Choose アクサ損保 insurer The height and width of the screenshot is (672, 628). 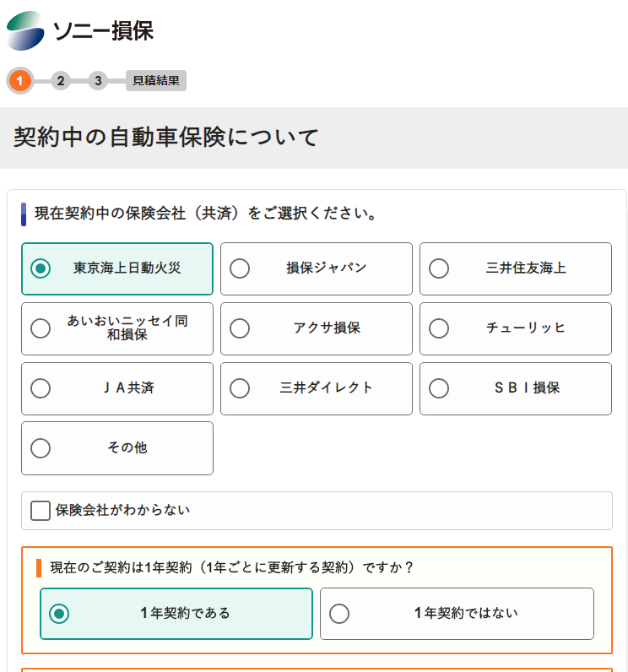tap(317, 328)
